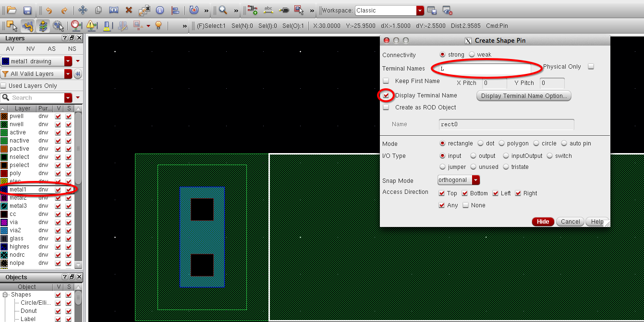This screenshot has height=322, width=644.
Task: Select the output I/O type radio
Action: click(x=474, y=156)
